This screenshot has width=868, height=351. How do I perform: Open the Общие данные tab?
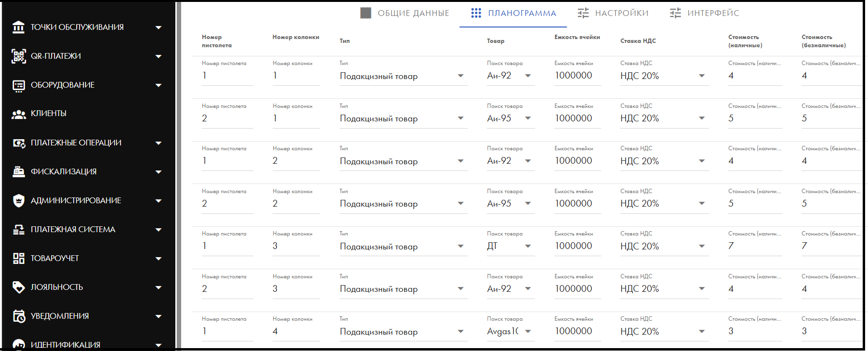click(405, 13)
